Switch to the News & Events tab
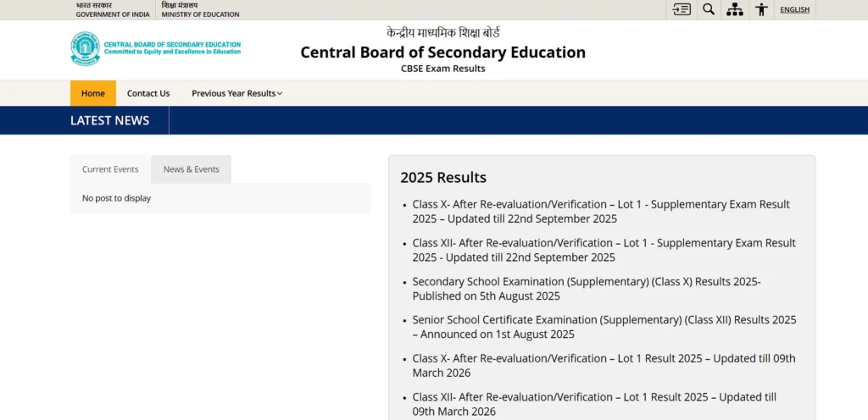 (x=191, y=169)
